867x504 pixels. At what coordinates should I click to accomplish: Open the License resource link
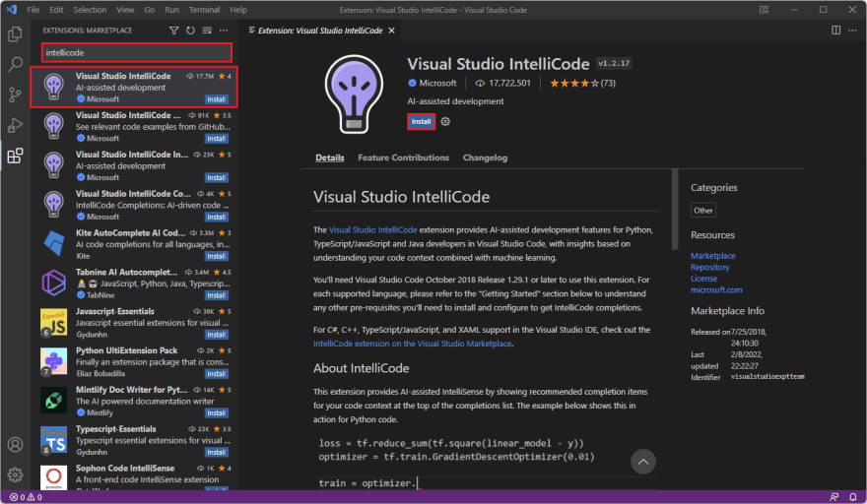(x=703, y=279)
